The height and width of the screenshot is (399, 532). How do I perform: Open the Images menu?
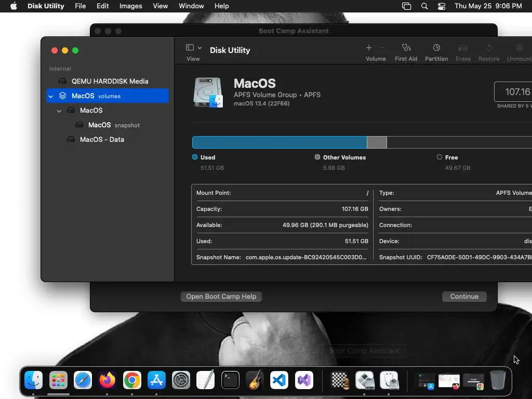130,6
